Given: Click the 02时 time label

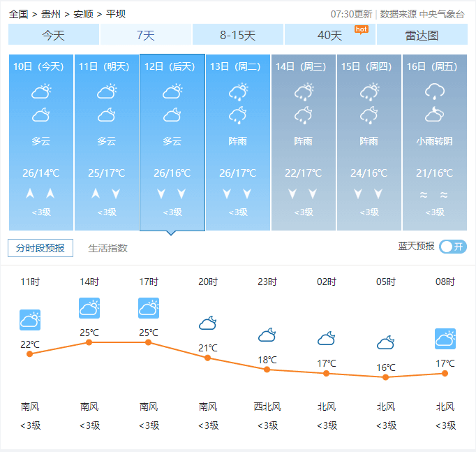Looking at the screenshot, I should (327, 282).
